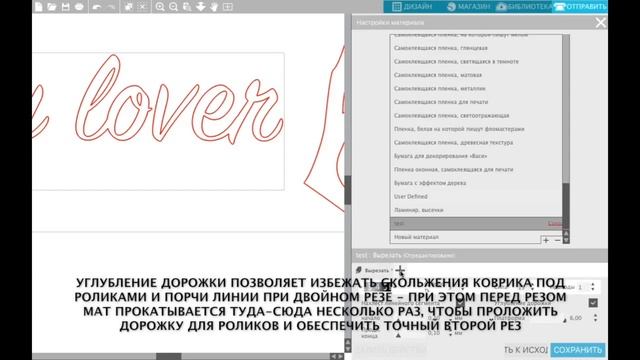The height and width of the screenshot is (360, 640).
Task: Select the 'User Defined' material
Action: point(476,196)
